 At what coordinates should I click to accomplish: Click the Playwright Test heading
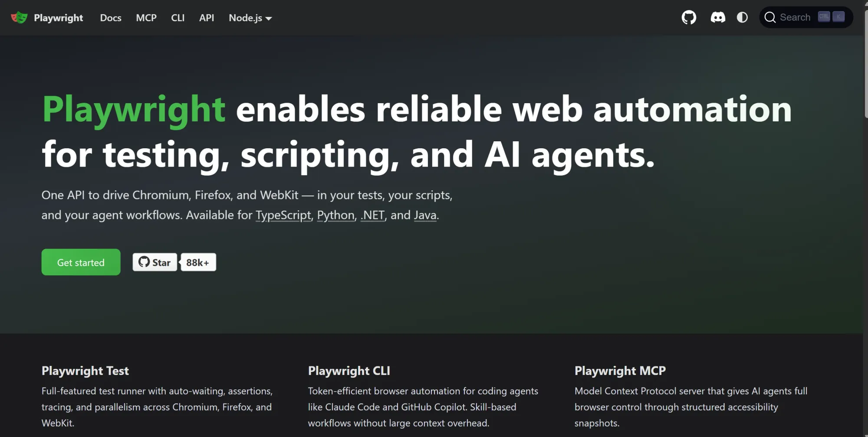pos(85,371)
